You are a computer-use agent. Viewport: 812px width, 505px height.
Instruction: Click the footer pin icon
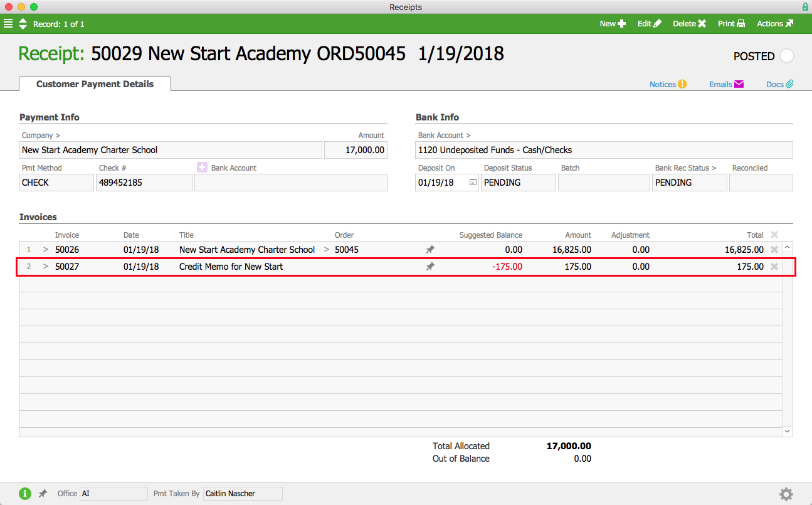tap(43, 494)
